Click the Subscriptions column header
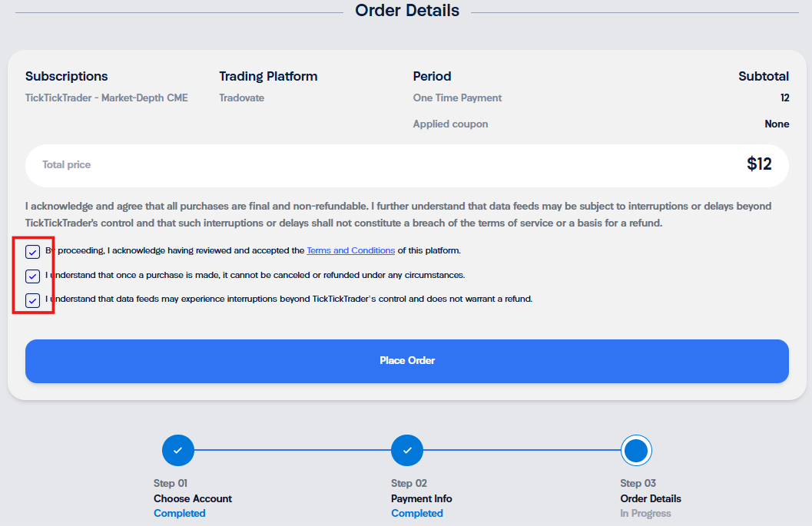Viewport: 812px width, 526px height. click(66, 76)
